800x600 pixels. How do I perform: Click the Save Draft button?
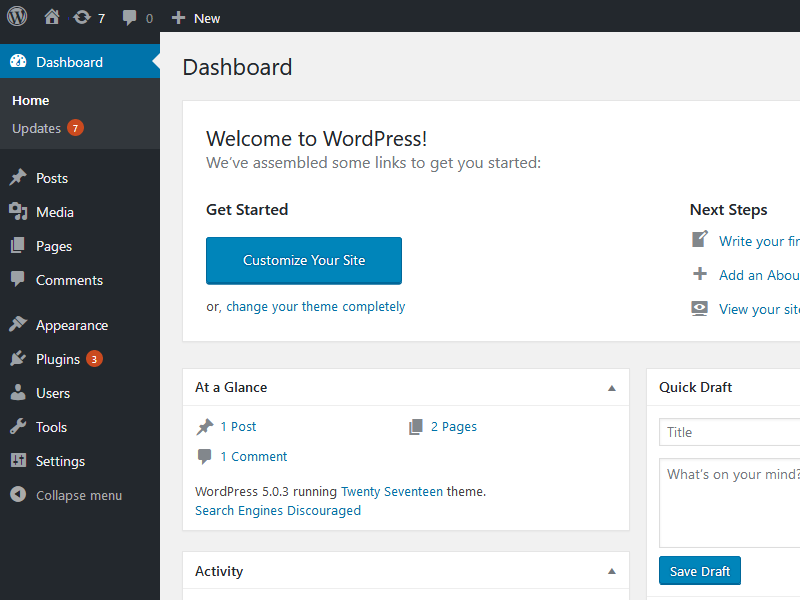coord(700,571)
